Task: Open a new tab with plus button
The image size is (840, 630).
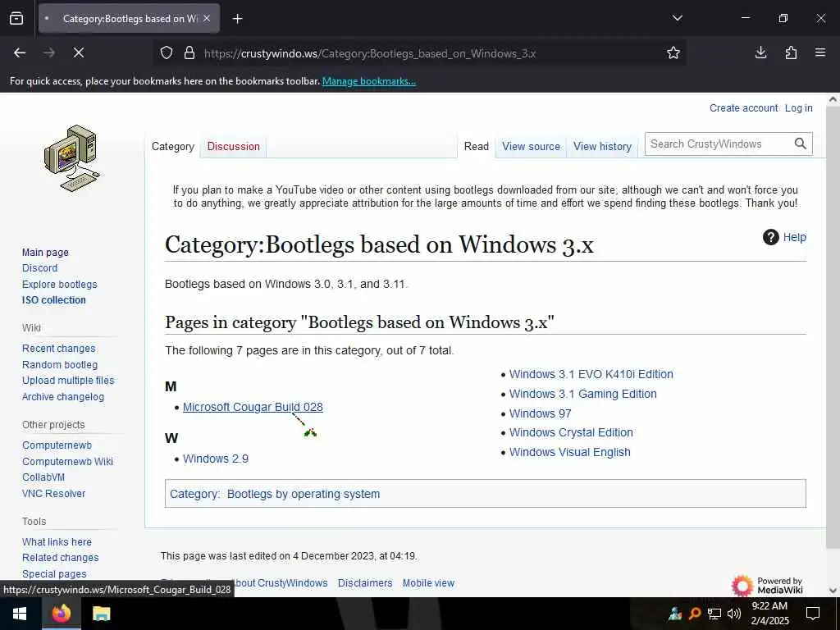Action: tap(237, 19)
